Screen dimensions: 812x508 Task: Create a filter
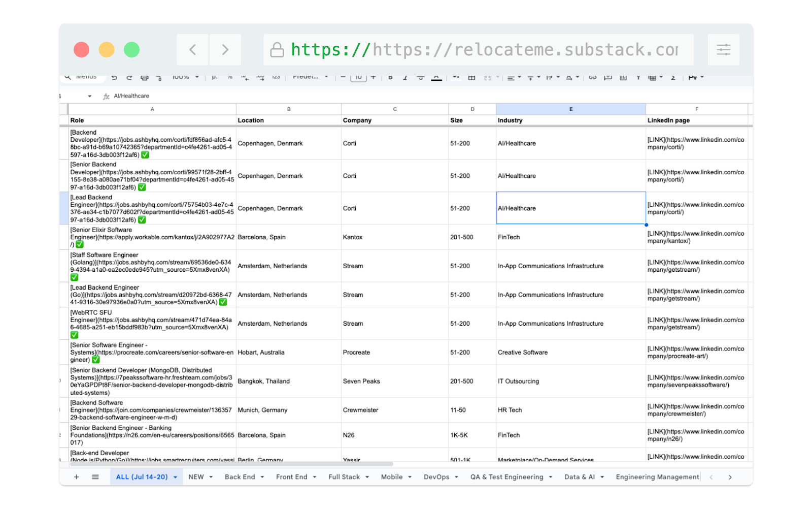(x=638, y=77)
